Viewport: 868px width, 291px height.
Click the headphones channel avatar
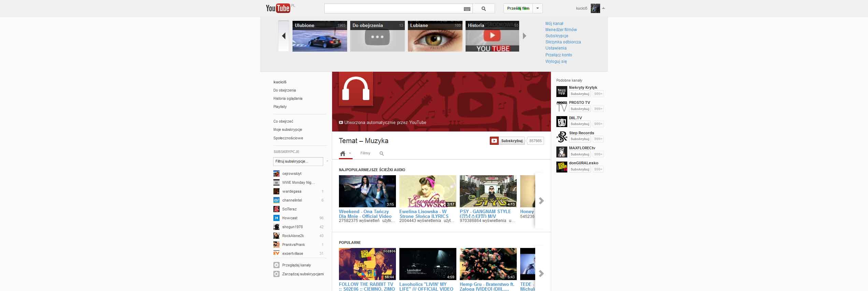tap(356, 89)
